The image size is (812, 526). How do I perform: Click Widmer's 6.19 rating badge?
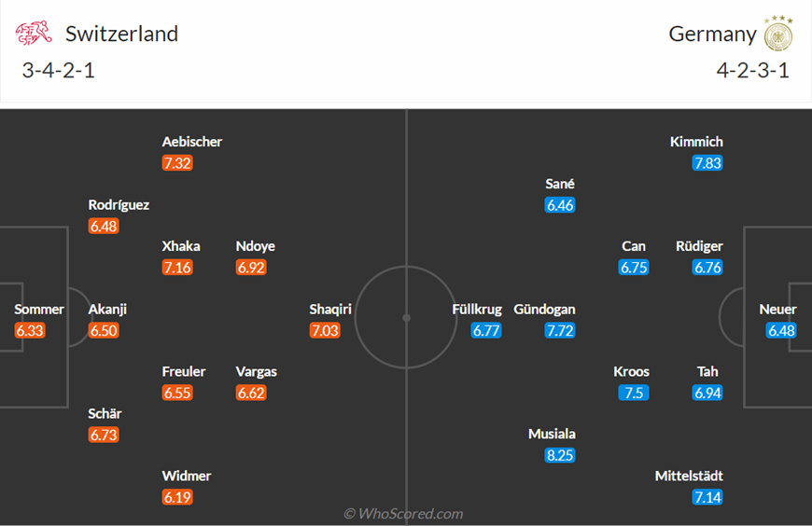[x=177, y=497]
